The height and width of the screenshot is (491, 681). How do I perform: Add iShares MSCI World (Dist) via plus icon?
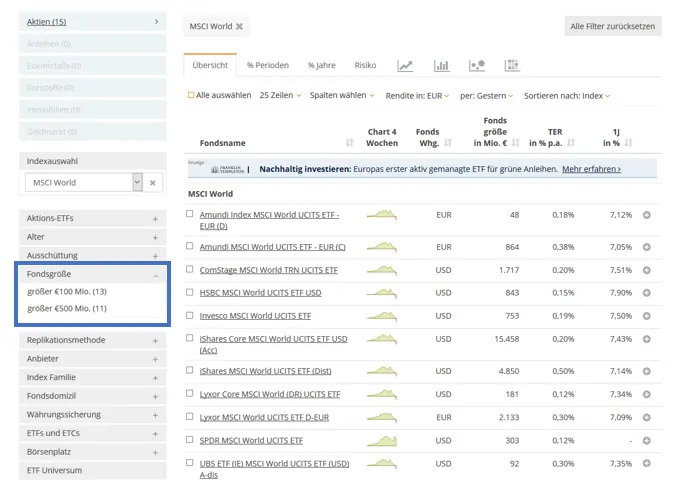click(x=647, y=371)
